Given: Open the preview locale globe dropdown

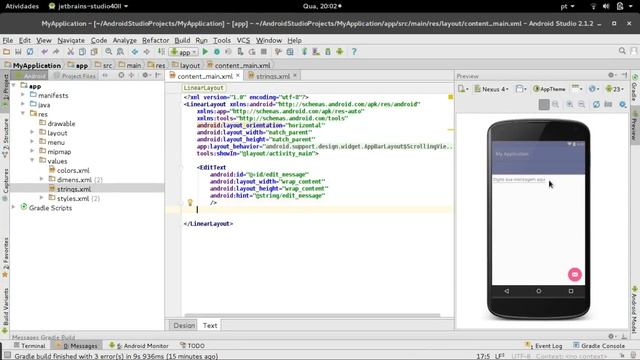Looking at the screenshot, I should click(593, 89).
